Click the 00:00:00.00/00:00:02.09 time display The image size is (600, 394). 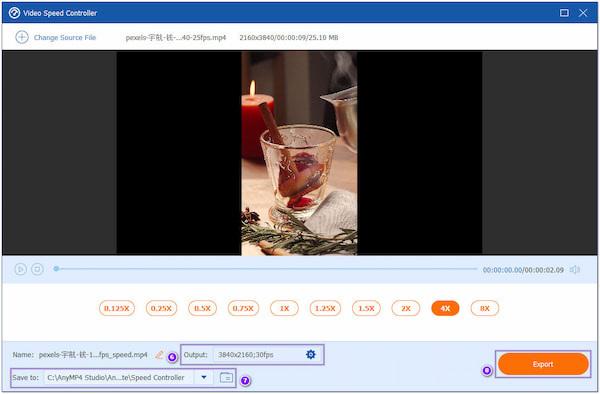523,270
